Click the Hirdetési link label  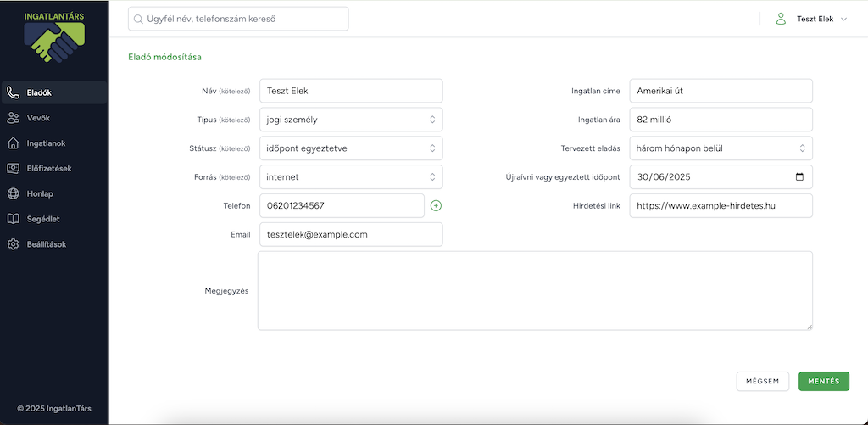click(x=596, y=205)
